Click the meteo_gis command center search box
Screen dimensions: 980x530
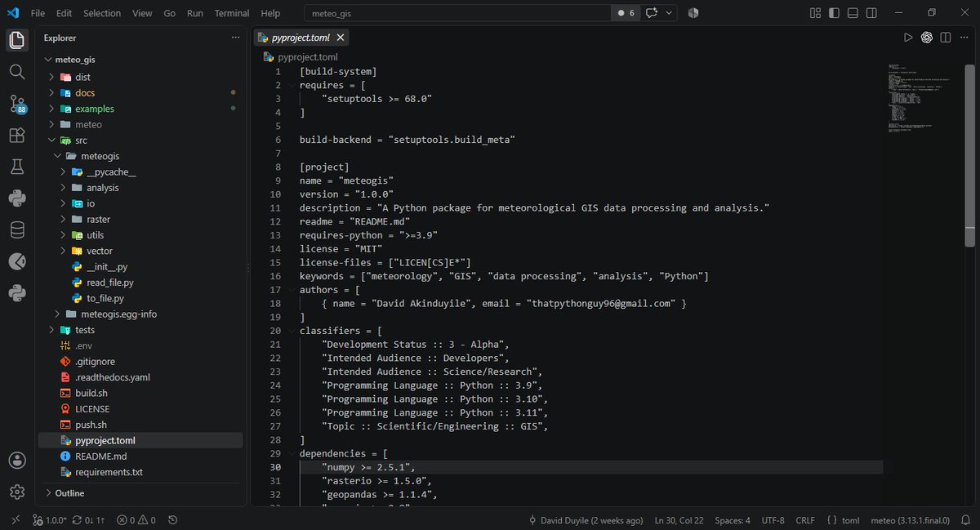[x=457, y=13]
